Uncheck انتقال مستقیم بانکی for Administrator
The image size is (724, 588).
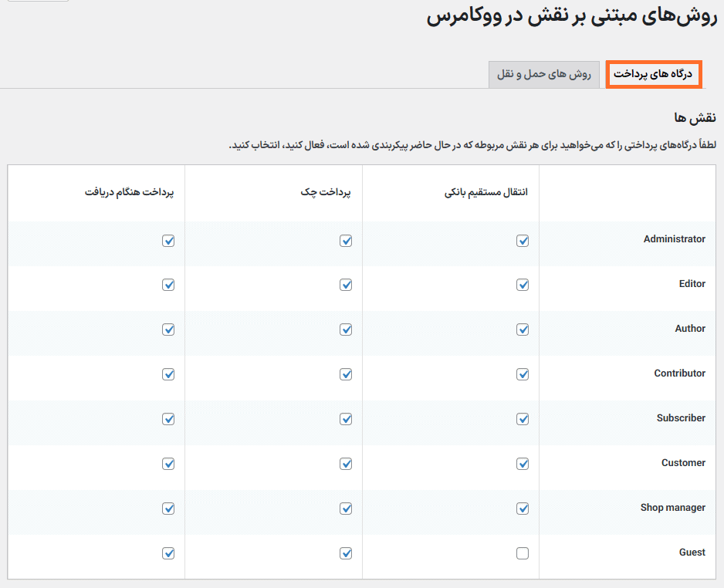(523, 241)
